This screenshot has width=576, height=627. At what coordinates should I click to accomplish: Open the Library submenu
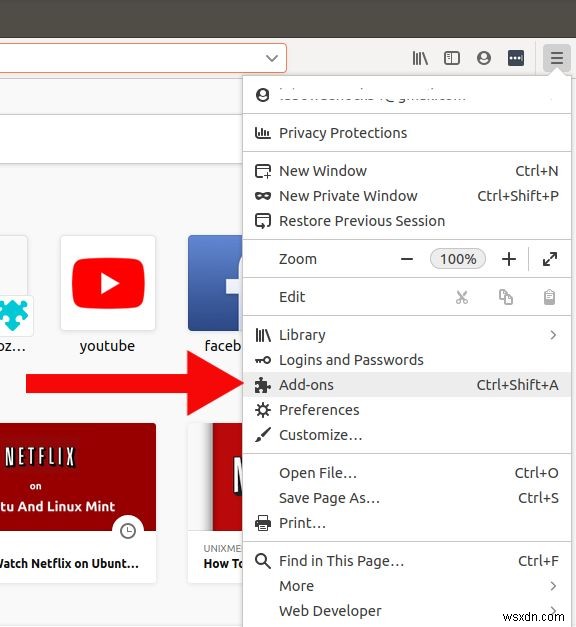tap(407, 335)
